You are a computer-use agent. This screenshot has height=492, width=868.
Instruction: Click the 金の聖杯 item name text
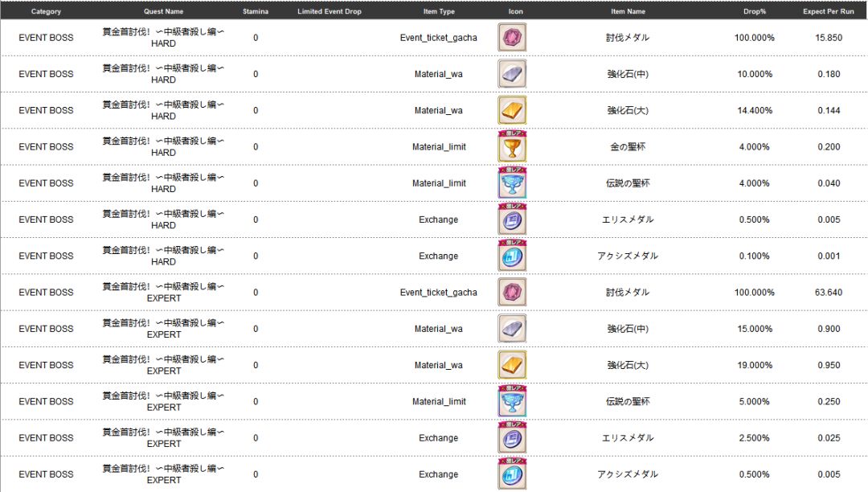[628, 147]
